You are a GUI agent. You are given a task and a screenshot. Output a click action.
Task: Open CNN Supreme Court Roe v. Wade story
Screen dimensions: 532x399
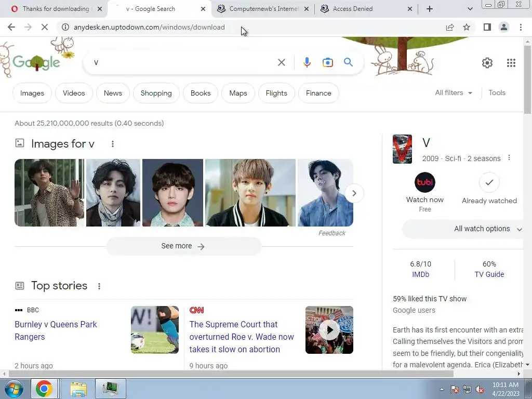coord(242,337)
